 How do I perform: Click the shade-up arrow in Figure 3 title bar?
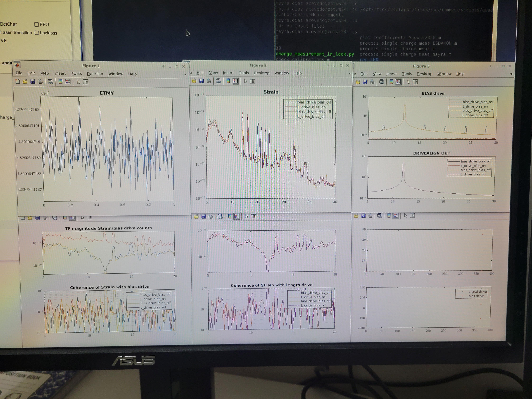(490, 66)
